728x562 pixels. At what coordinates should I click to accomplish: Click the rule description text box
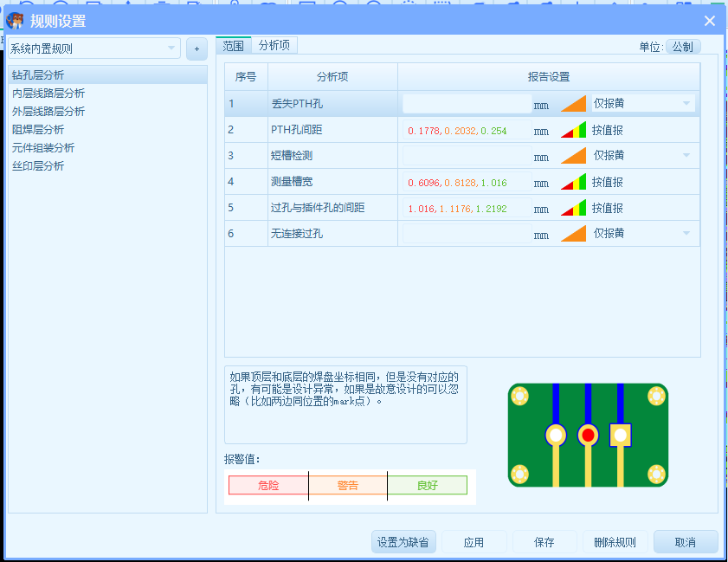click(345, 404)
